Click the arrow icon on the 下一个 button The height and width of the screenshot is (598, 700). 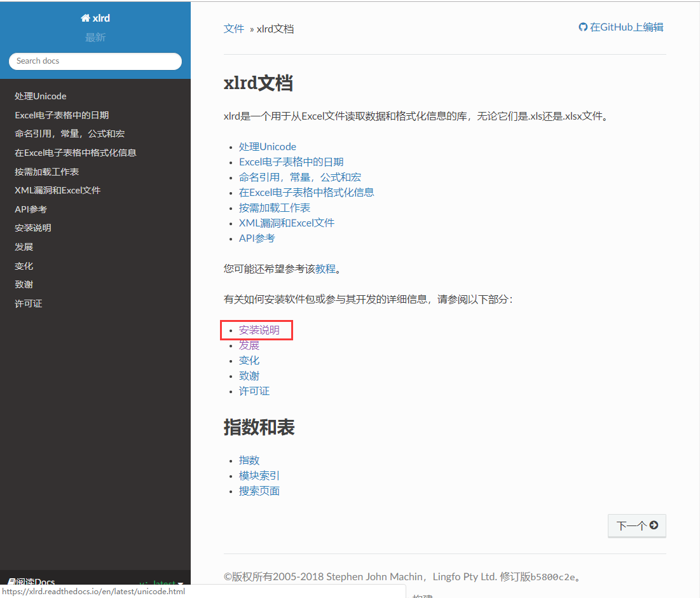tap(654, 525)
